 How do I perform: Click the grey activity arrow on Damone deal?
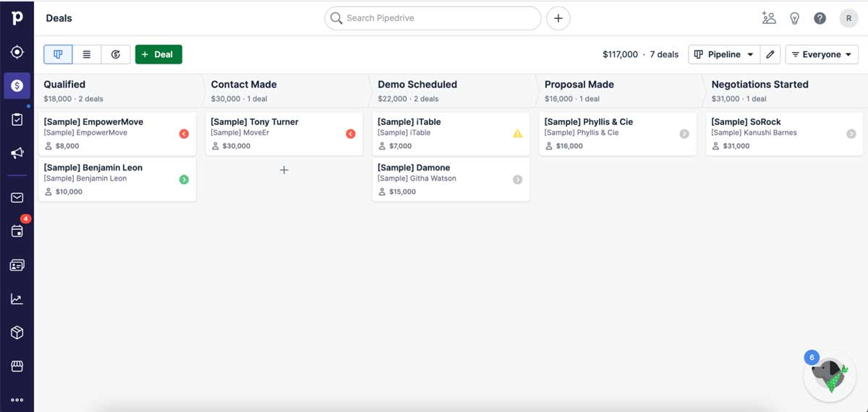click(517, 179)
